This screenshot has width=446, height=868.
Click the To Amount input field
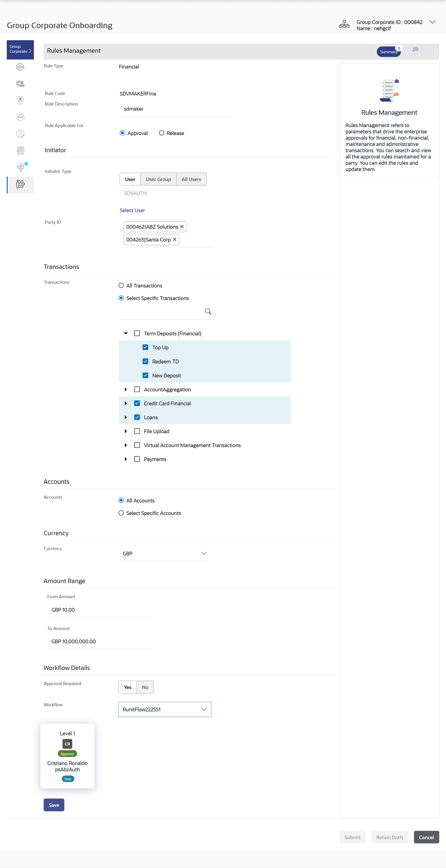click(99, 641)
